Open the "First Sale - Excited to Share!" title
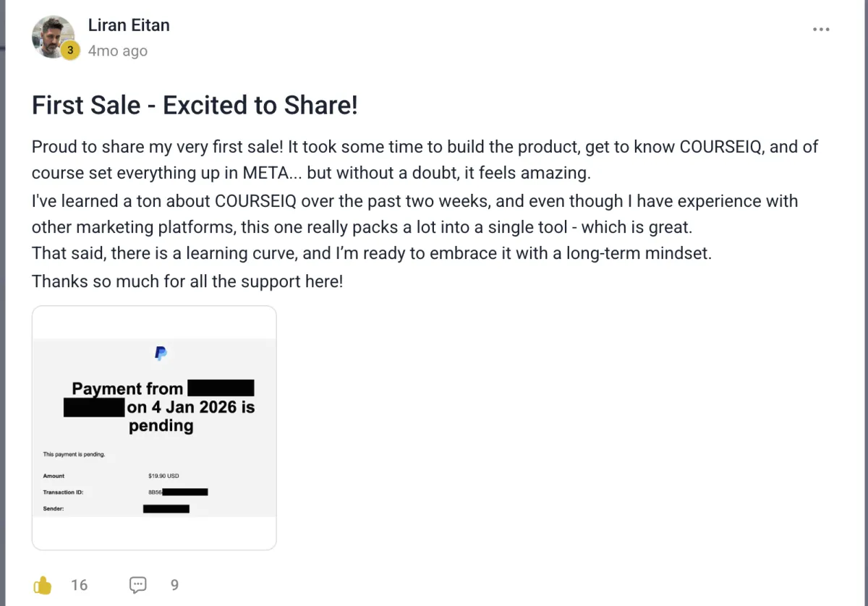Image resolution: width=868 pixels, height=606 pixels. 195,106
